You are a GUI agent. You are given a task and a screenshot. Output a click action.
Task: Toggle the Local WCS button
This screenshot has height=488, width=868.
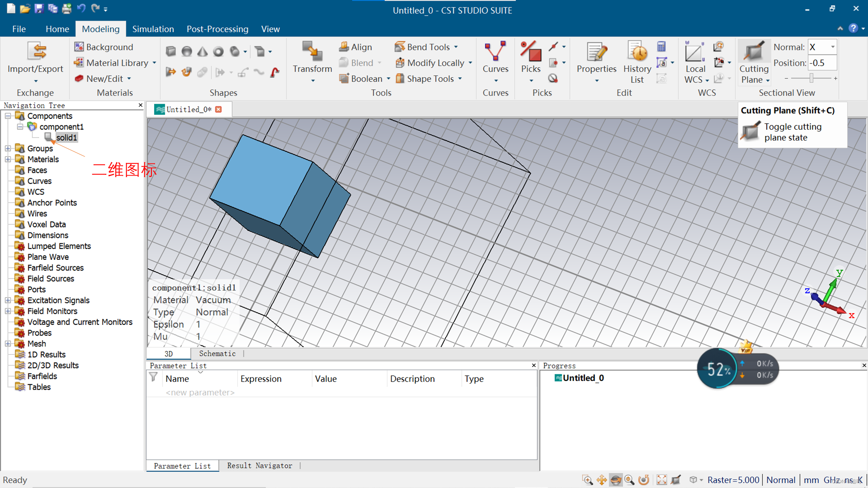point(695,56)
